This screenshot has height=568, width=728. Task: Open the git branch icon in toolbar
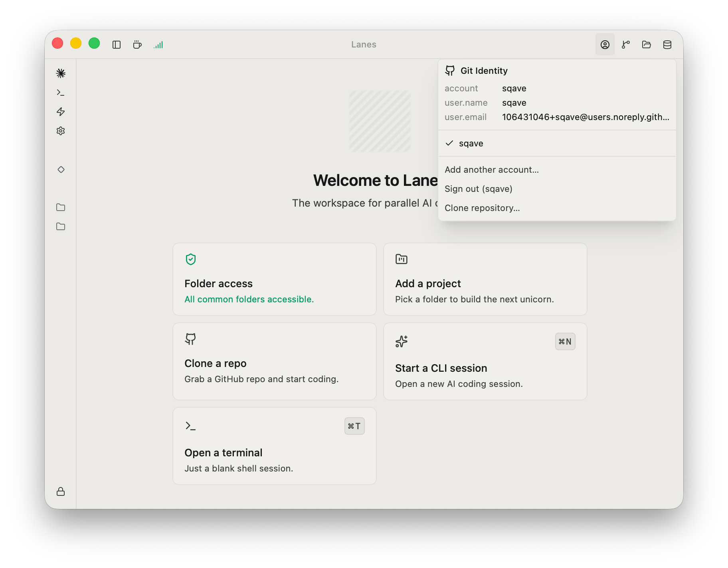pyautogui.click(x=626, y=45)
